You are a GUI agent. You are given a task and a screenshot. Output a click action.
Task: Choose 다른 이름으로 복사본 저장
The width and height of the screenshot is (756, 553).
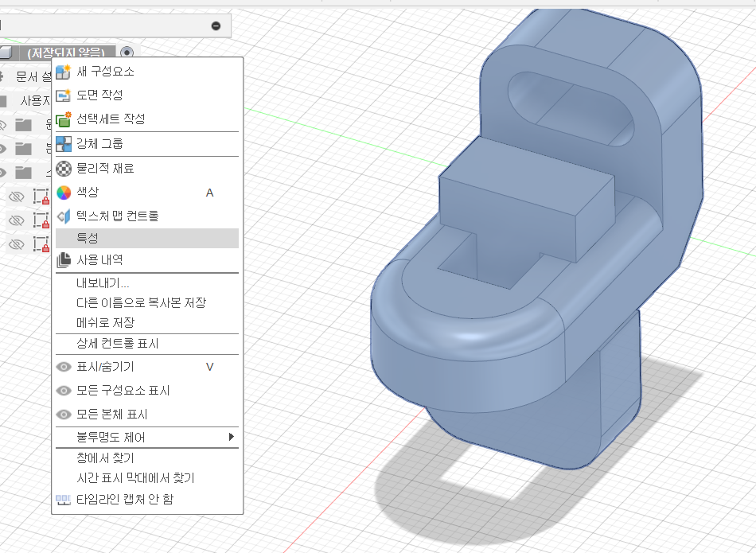click(x=147, y=303)
